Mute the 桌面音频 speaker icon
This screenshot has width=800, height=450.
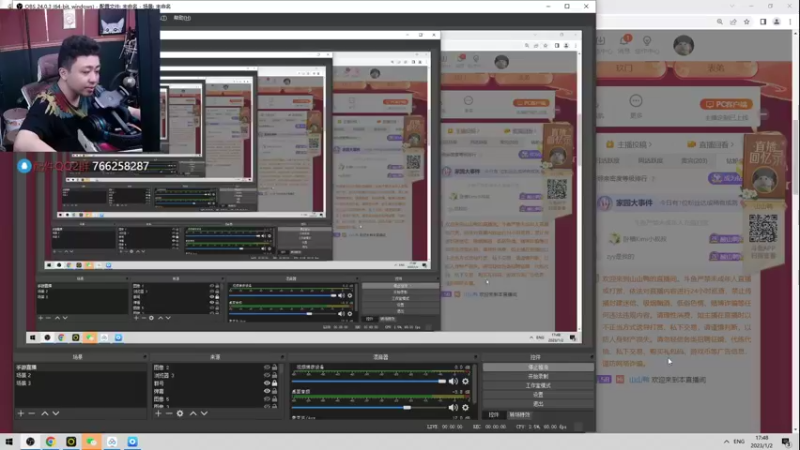coord(453,407)
